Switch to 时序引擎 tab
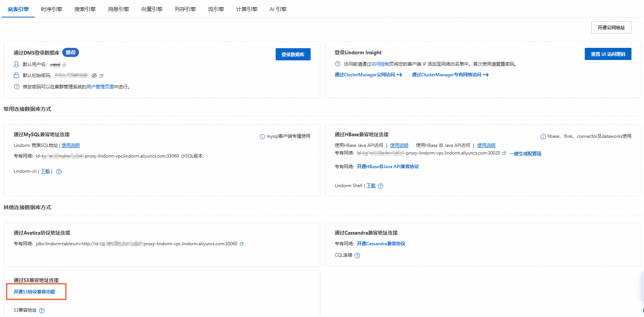The height and width of the screenshot is (317, 644). tap(52, 9)
